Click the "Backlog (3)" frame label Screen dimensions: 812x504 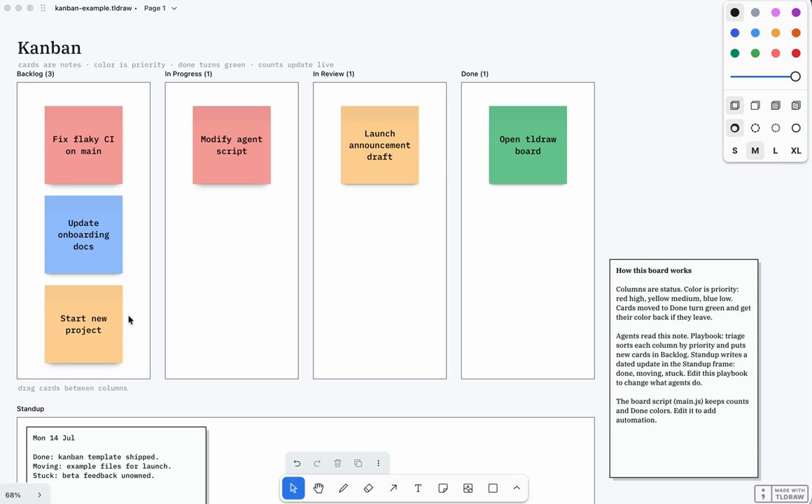(x=35, y=74)
